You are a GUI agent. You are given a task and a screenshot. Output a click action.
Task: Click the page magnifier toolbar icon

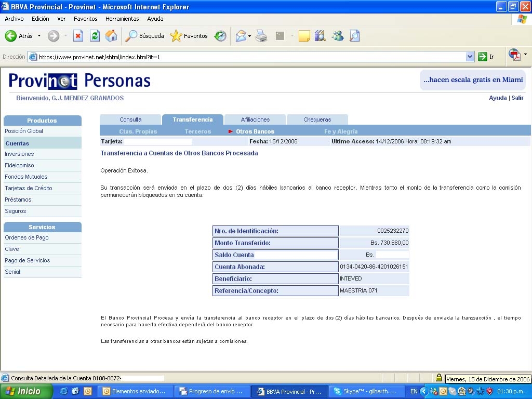pos(354,36)
